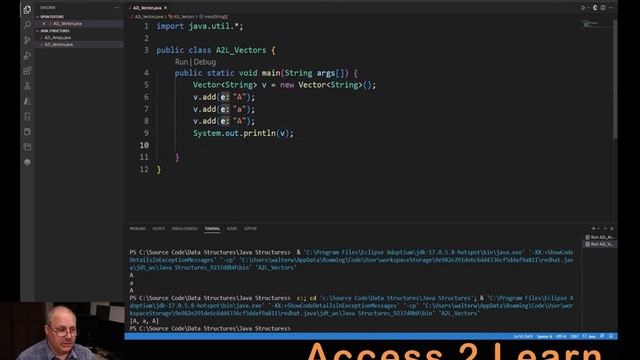Viewport: 640px width, 360px height.
Task: Switch to the Jupyter panel tab
Action: coord(251,229)
